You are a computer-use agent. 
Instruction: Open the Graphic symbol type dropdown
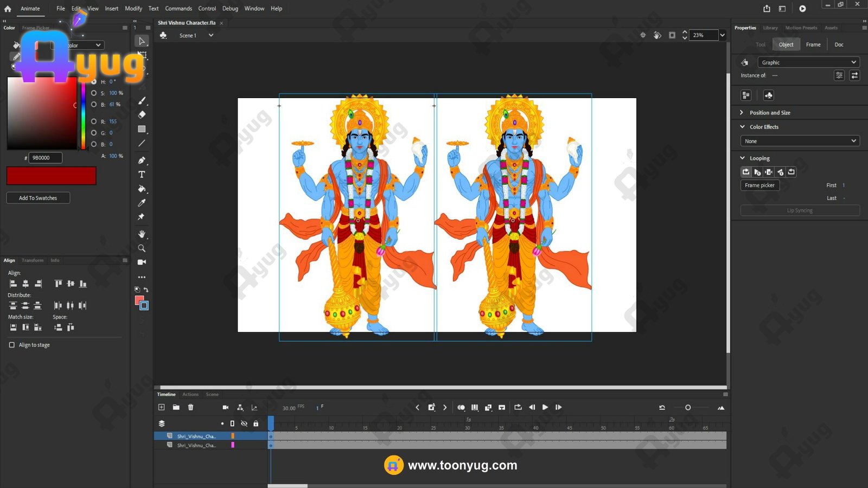pos(808,62)
